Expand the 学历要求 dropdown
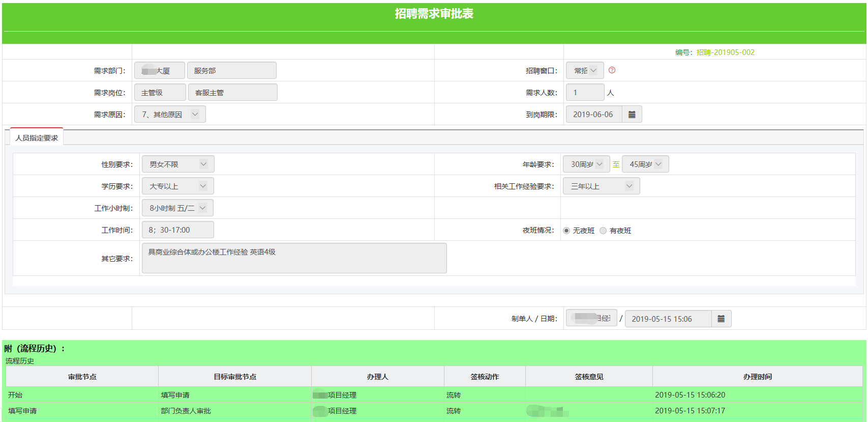Screen dimensions: 868x422 177,186
